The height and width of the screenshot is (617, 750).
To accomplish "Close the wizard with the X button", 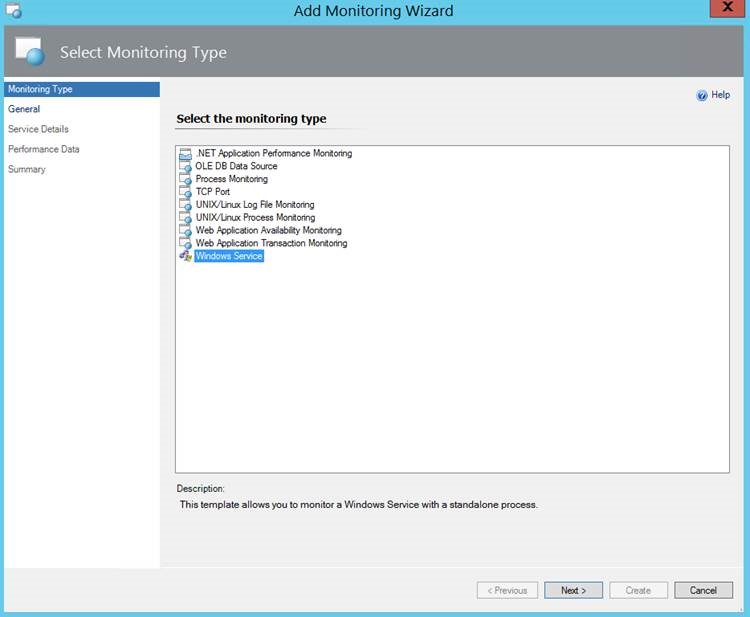I will (728, 8).
